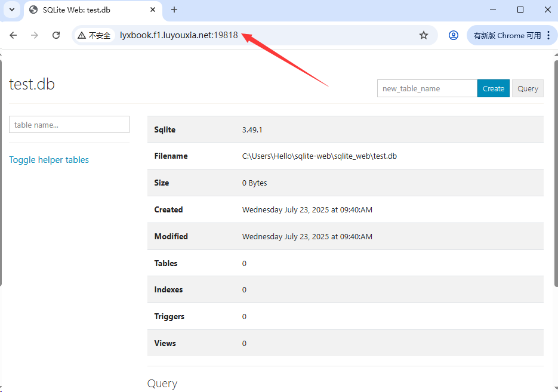Image resolution: width=558 pixels, height=392 pixels.
Task: Open the browser tab list chevron
Action: click(12, 10)
